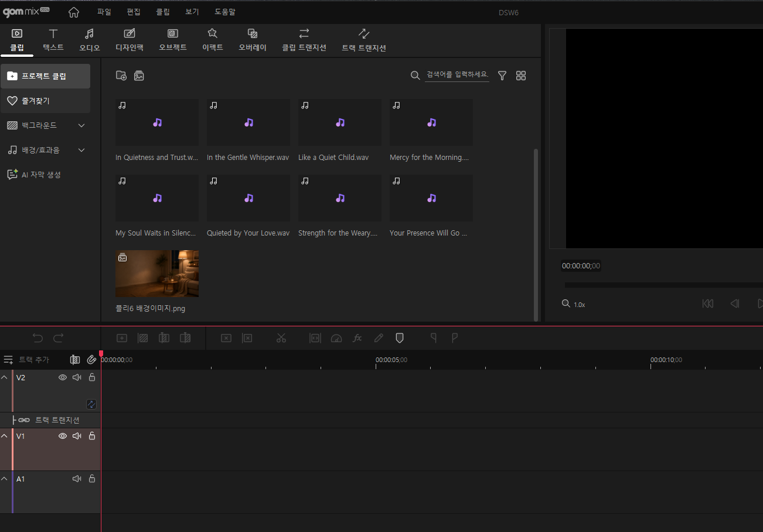763x532 pixels.
Task: Click the preview seek bar
Action: (663, 285)
